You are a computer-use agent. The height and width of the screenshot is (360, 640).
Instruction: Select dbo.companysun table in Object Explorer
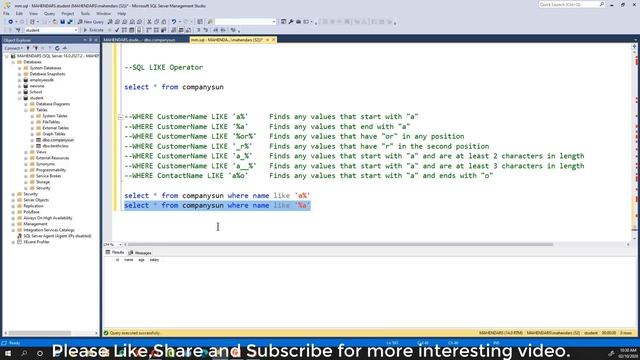(58, 140)
